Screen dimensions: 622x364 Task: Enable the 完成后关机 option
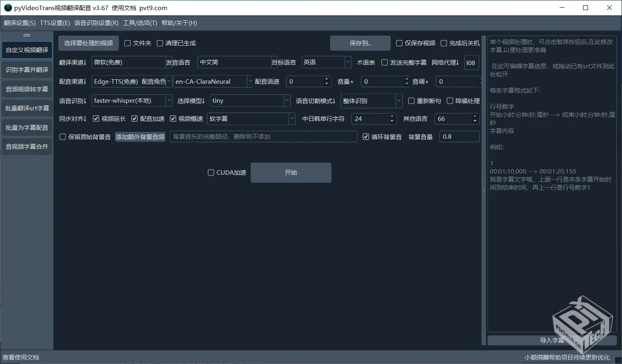pyautogui.click(x=444, y=43)
